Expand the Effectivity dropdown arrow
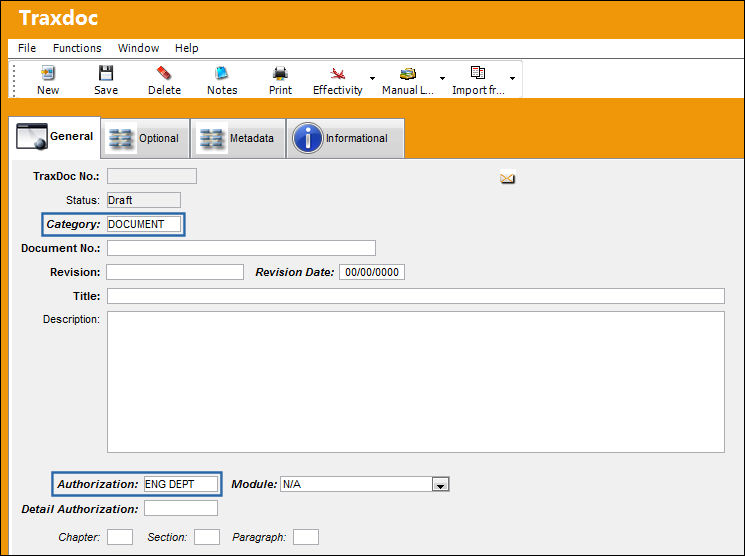The width and height of the screenshot is (745, 556). click(x=372, y=78)
